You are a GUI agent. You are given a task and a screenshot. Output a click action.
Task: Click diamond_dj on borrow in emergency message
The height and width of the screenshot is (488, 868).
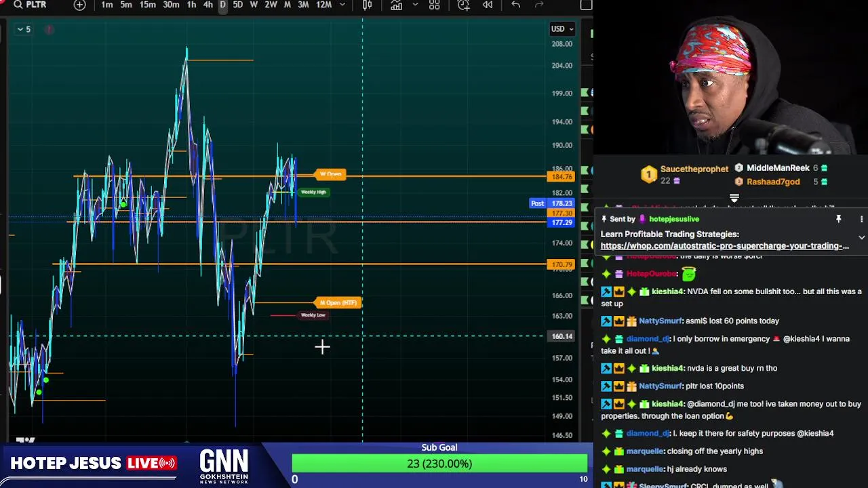click(x=647, y=338)
